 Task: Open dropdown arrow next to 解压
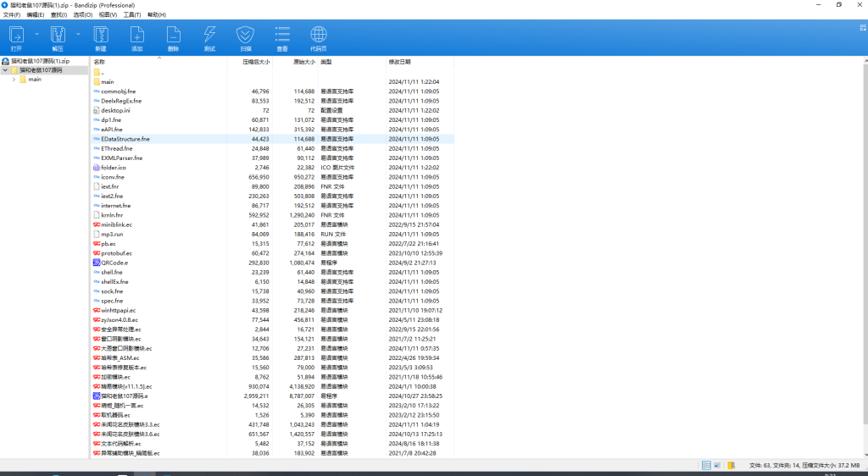[78, 34]
